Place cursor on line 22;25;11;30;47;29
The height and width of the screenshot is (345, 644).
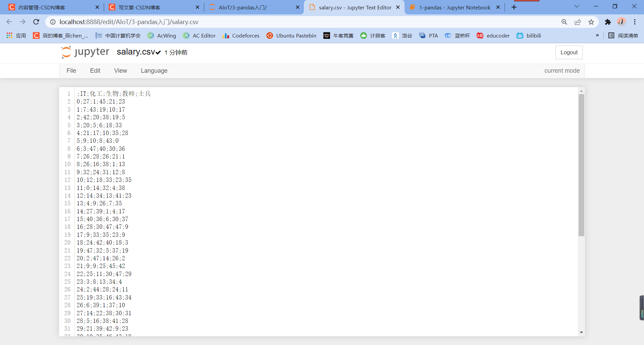point(104,274)
